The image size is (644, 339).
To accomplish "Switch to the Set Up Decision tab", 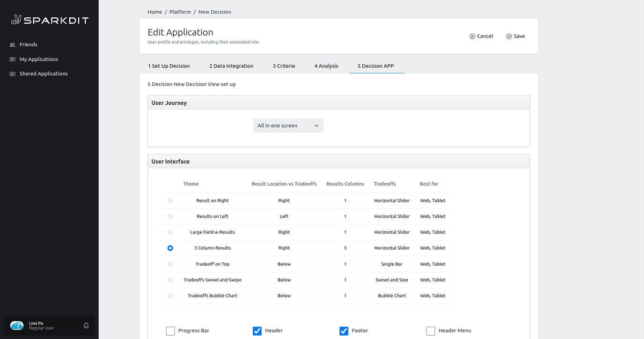I will tap(169, 66).
